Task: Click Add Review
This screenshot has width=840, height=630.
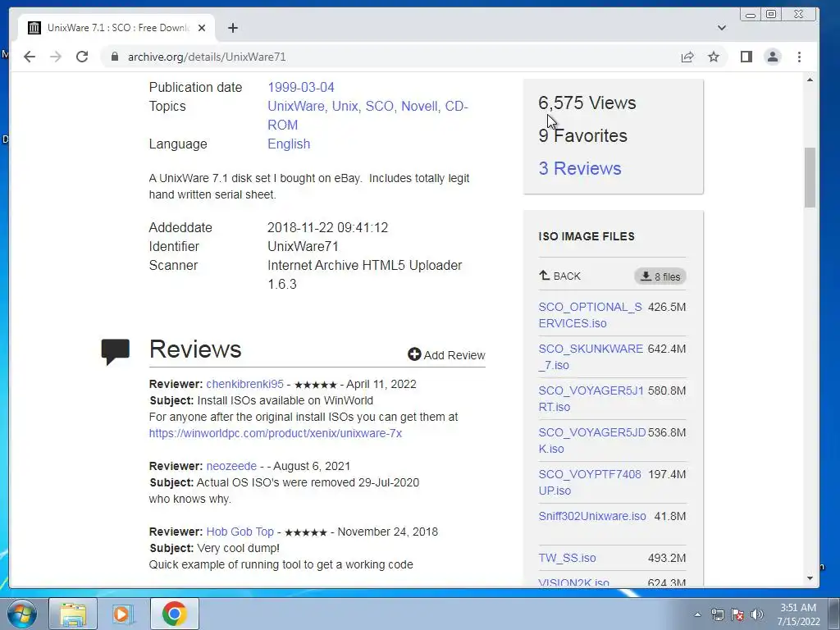Action: 446,354
